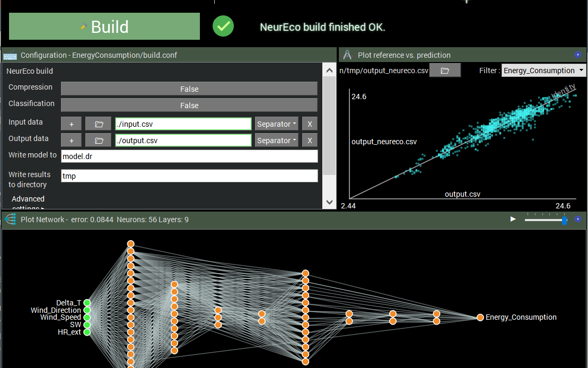Click the network animation slider handle
Viewport: 588px width, 368px height.
(564, 220)
